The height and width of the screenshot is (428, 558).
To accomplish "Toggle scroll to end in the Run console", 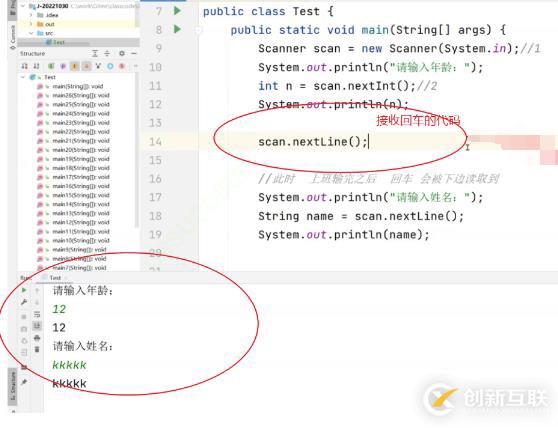I will tap(37, 326).
